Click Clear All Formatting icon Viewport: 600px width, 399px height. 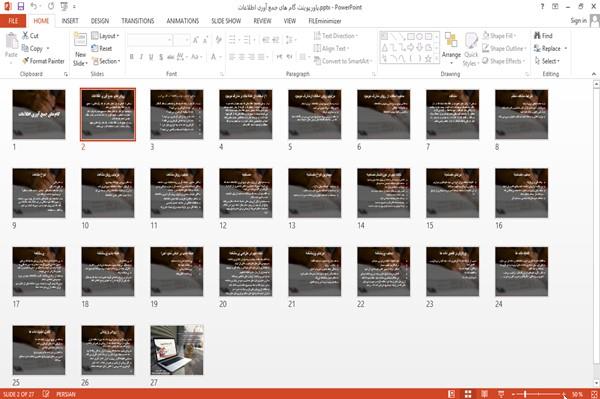(x=218, y=40)
